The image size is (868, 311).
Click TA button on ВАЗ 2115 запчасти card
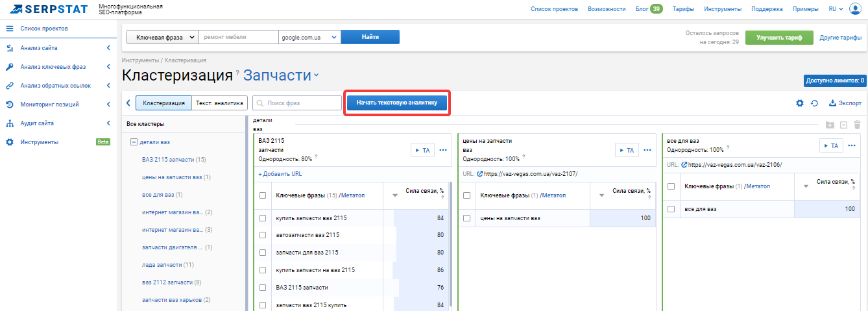coord(422,150)
